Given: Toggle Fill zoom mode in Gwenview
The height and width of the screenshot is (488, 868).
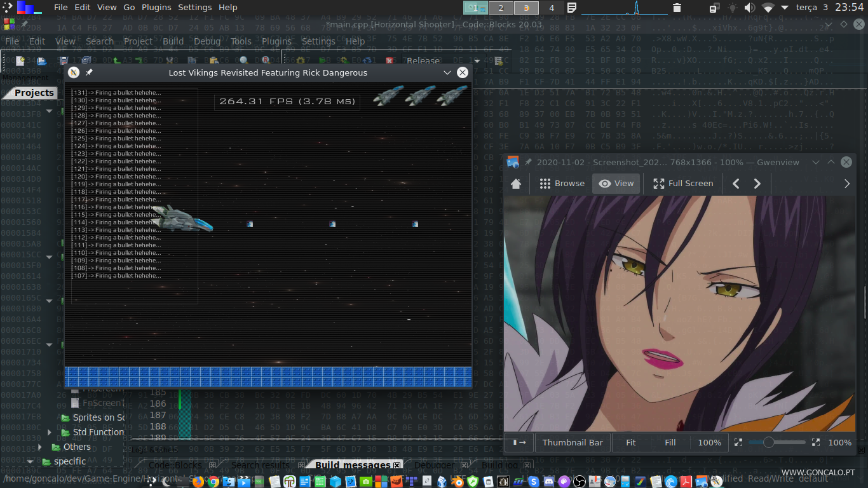Looking at the screenshot, I should [670, 442].
